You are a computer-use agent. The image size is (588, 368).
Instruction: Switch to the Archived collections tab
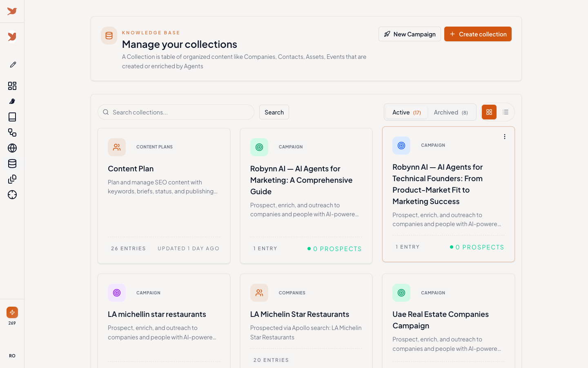click(451, 112)
